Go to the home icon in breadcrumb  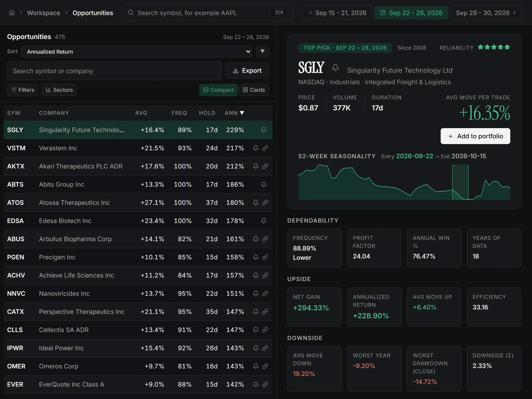12,12
